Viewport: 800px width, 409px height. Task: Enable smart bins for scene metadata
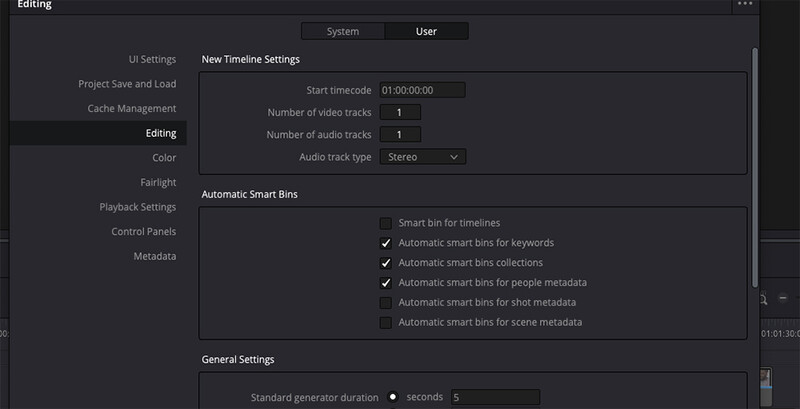[386, 323]
